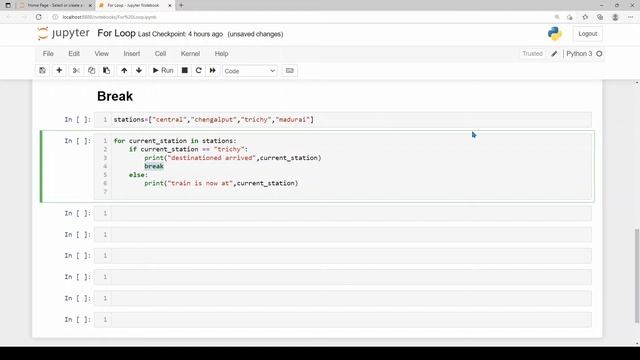Open the Cell menu

160,53
